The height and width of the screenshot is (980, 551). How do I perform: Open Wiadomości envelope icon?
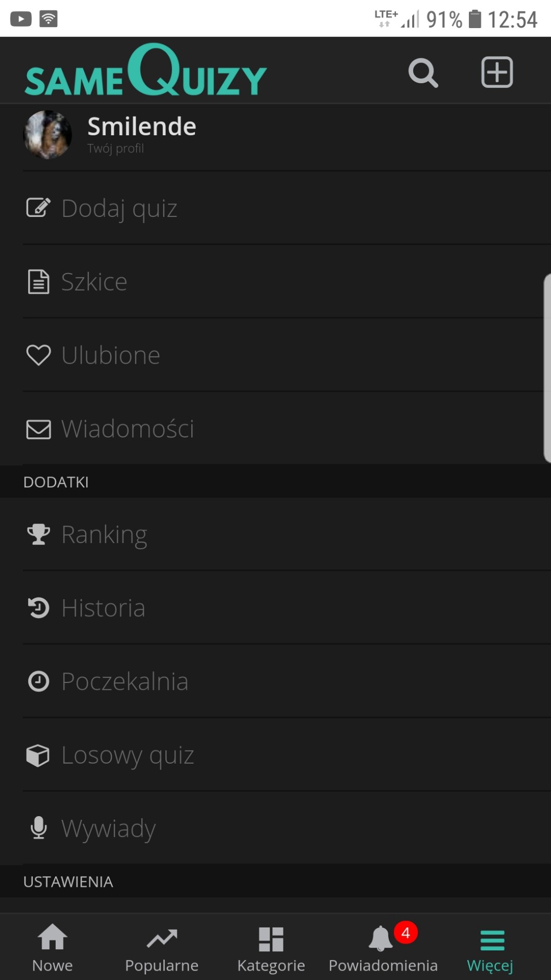click(x=38, y=429)
